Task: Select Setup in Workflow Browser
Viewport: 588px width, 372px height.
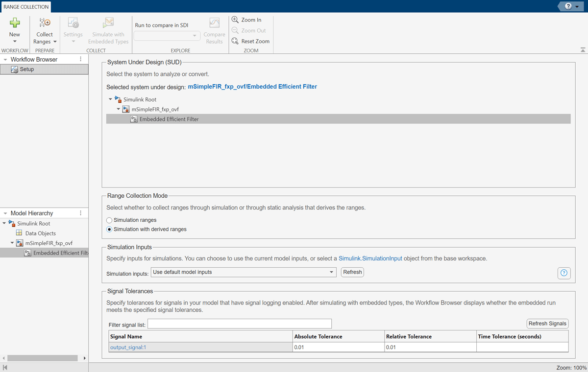Action: click(x=27, y=70)
